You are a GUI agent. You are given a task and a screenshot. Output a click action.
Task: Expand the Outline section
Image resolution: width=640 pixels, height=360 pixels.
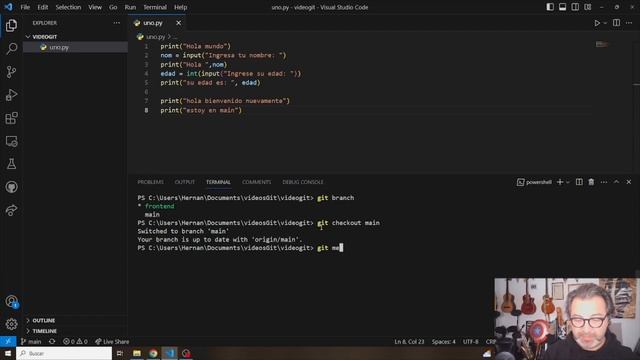coord(76,320)
